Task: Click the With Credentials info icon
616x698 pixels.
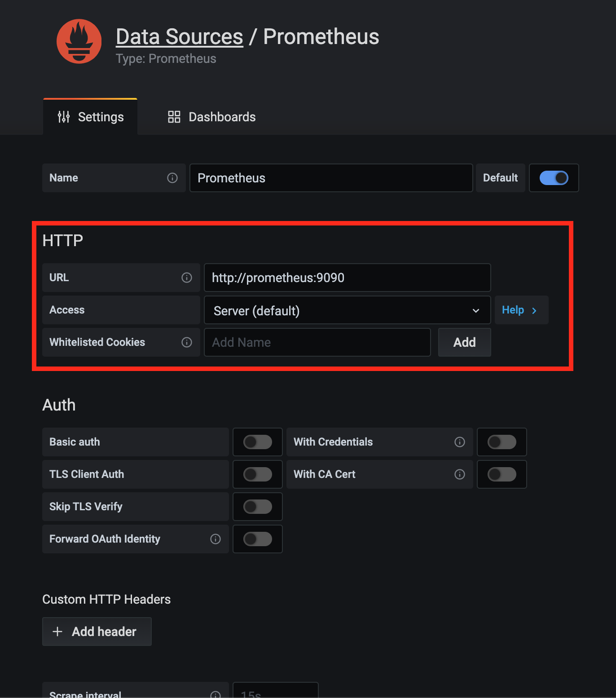Action: pyautogui.click(x=460, y=442)
